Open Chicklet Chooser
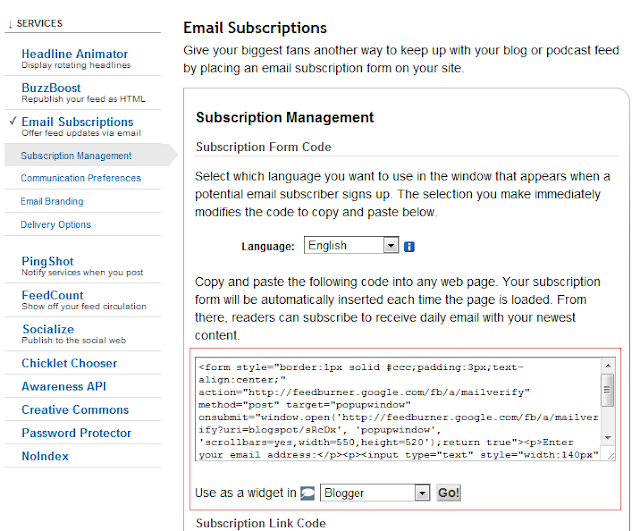Viewport: 640px width, 531px height. (x=69, y=363)
